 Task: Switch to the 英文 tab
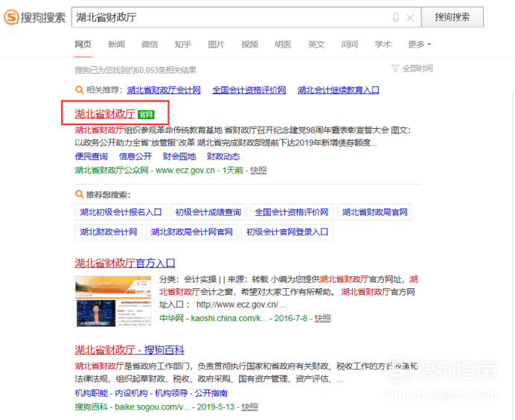(316, 45)
